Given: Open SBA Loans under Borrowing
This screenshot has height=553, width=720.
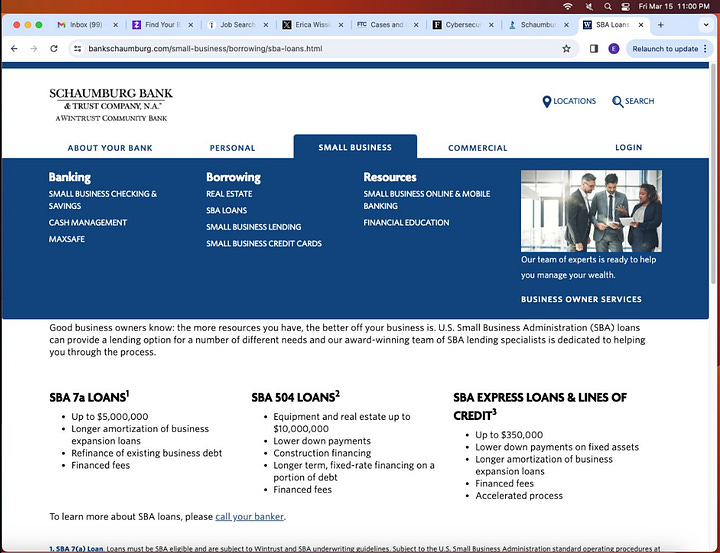Looking at the screenshot, I should pos(226,210).
